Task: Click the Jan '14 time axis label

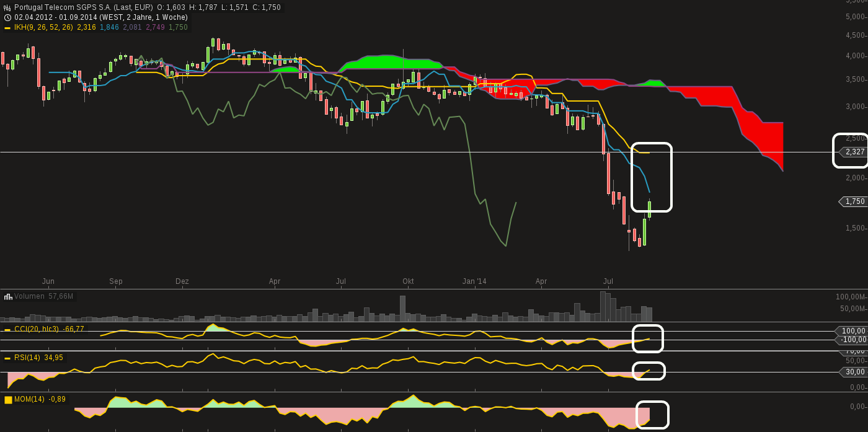Action: click(x=474, y=281)
